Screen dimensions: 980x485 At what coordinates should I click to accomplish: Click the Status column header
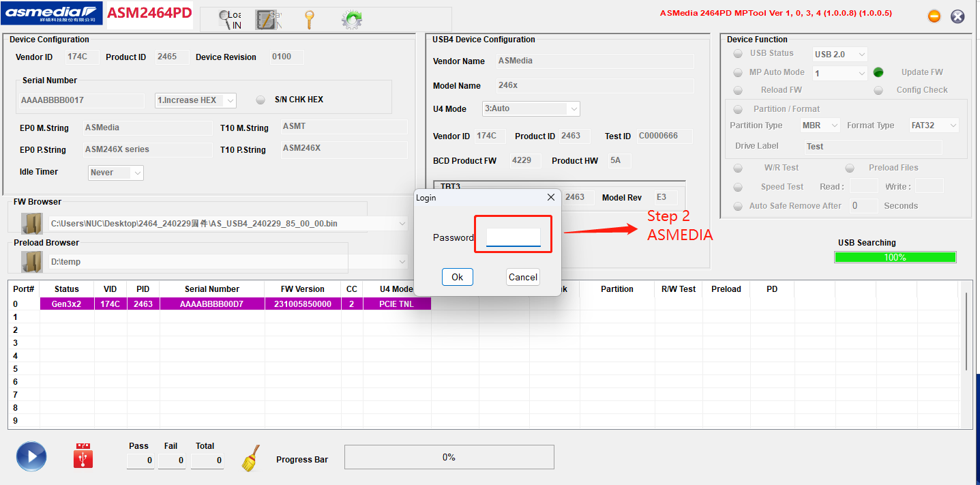pos(67,289)
